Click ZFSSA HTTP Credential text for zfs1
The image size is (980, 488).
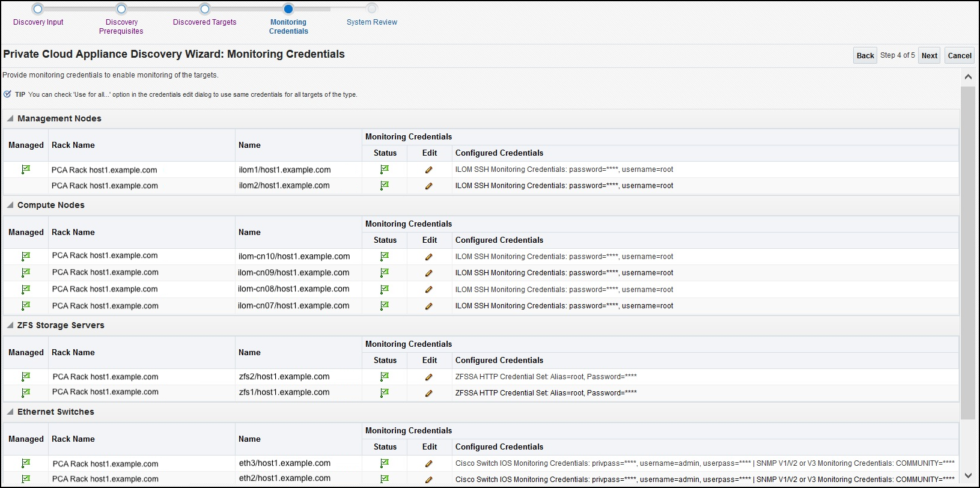tap(546, 393)
